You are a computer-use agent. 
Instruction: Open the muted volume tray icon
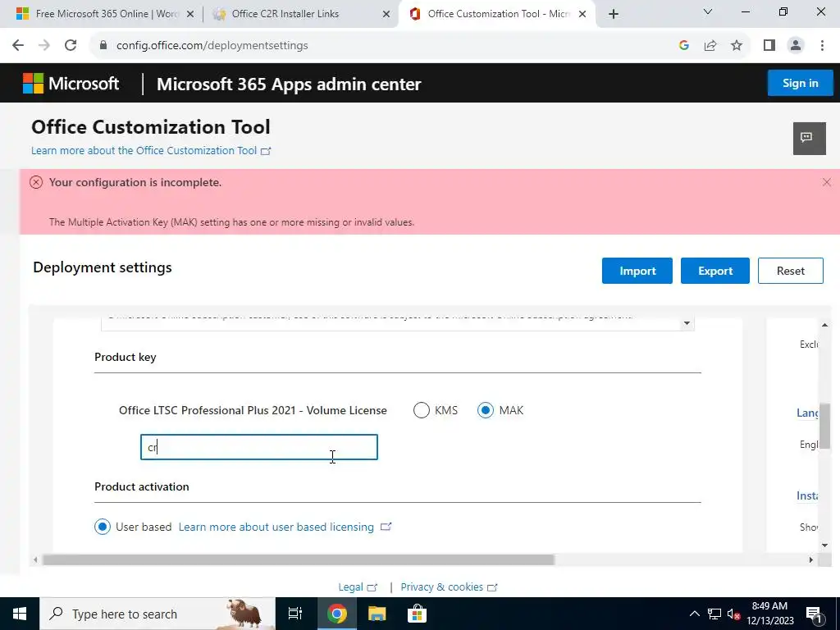[734, 614]
